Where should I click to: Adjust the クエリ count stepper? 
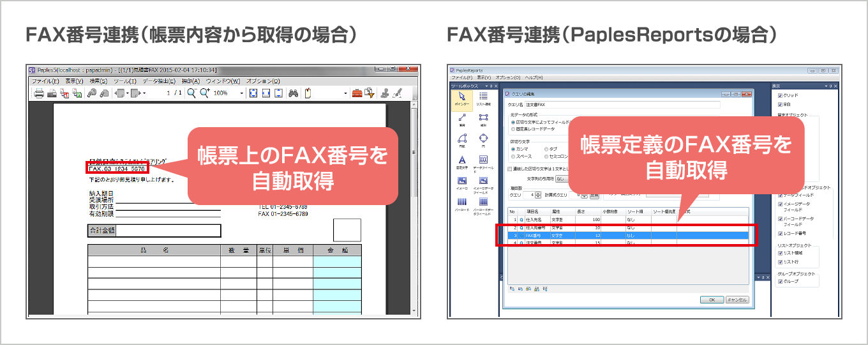click(538, 195)
